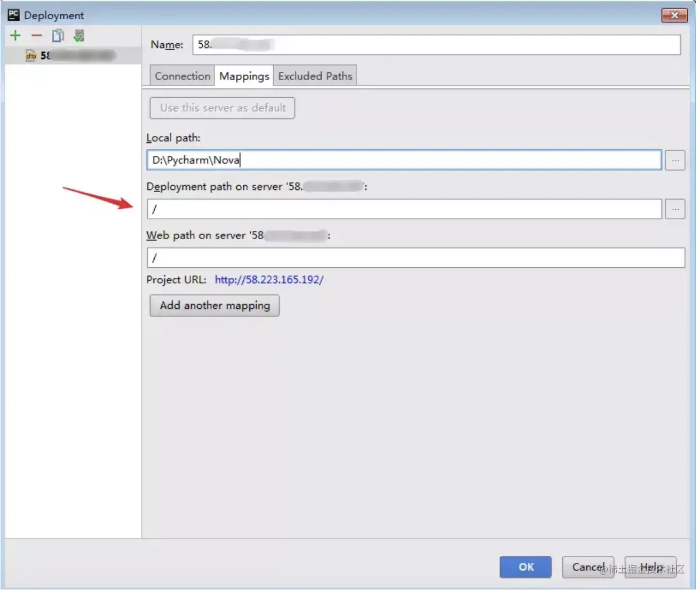
Task: Click Add another mapping button
Action: [x=214, y=306]
